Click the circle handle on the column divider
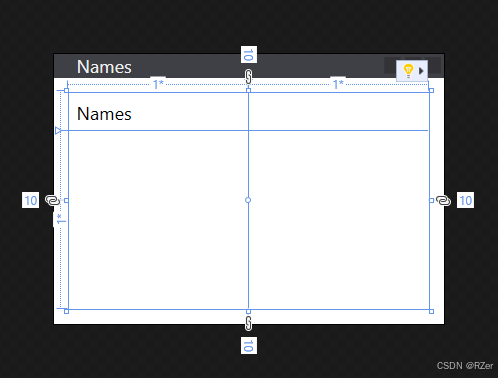This screenshot has height=378, width=498. 248,200
